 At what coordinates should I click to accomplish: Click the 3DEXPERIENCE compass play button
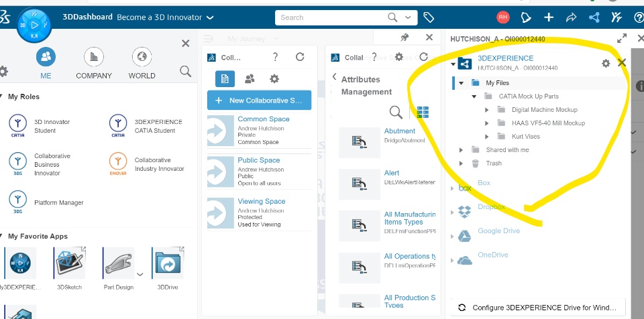[35, 25]
